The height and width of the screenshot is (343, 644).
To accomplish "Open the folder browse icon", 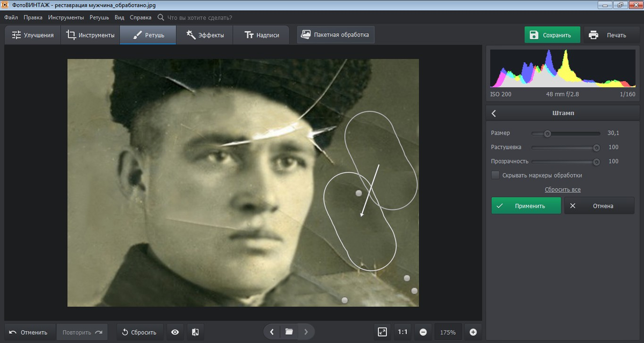I will pyautogui.click(x=289, y=332).
